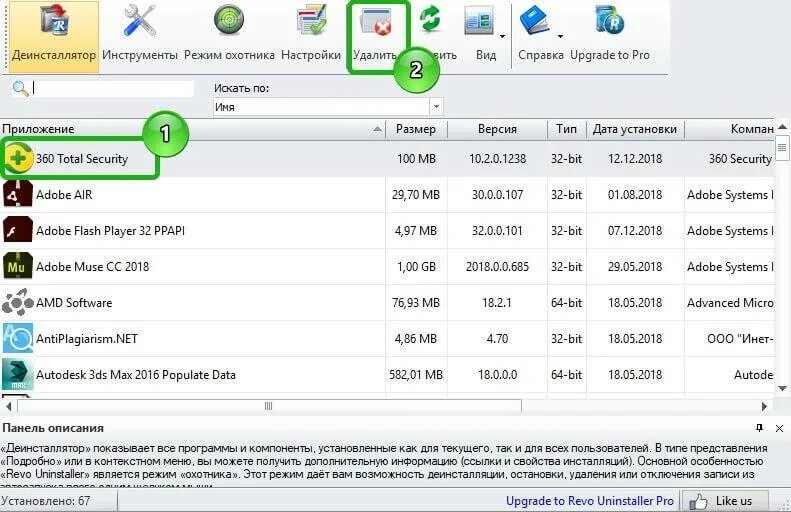Click vertical scrollbar down arrow
This screenshot has height=512, width=791.
[782, 388]
